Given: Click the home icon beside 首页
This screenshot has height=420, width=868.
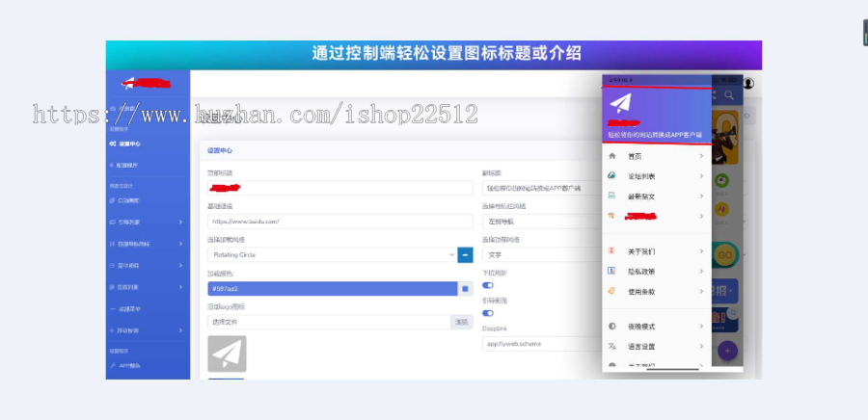Looking at the screenshot, I should click(x=611, y=156).
